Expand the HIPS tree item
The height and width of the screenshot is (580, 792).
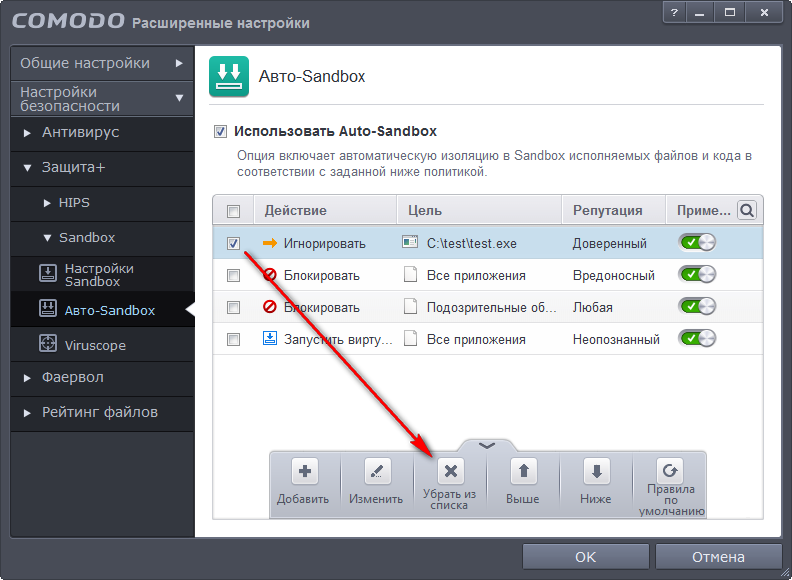47,203
